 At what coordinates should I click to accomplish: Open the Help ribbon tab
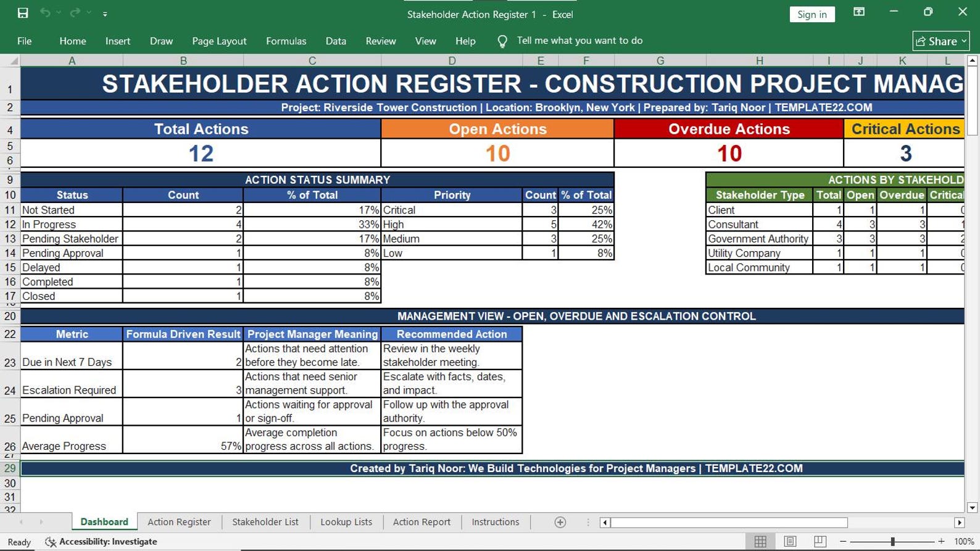465,41
